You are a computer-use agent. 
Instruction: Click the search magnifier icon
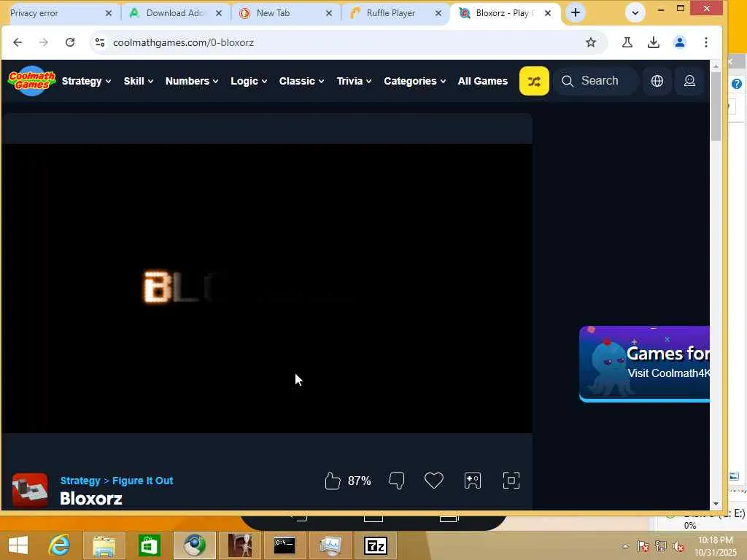tap(567, 81)
